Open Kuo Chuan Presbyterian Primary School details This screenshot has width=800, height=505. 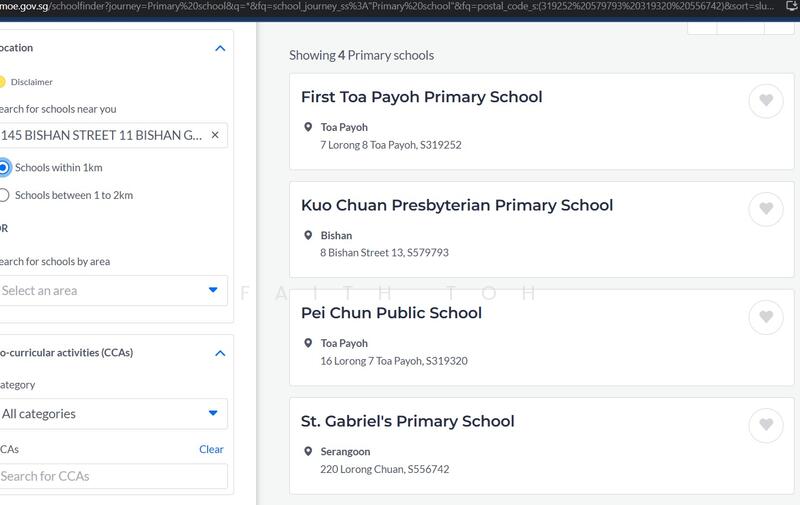pyautogui.click(x=456, y=205)
